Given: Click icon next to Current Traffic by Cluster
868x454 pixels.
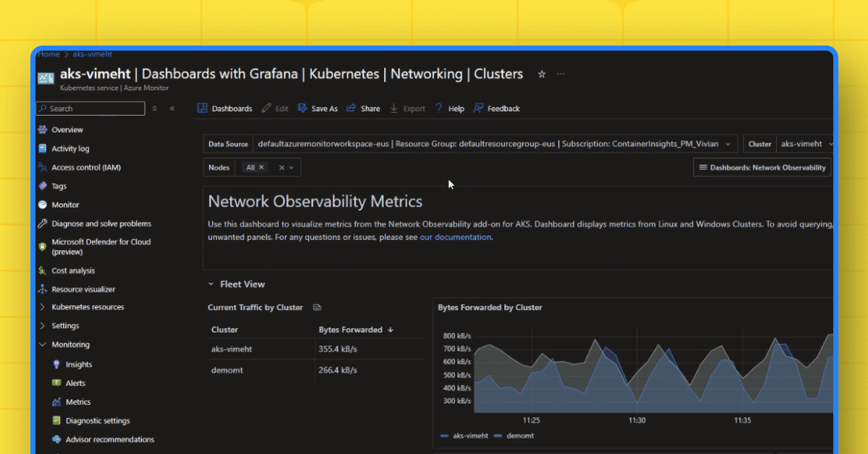Looking at the screenshot, I should click(317, 307).
